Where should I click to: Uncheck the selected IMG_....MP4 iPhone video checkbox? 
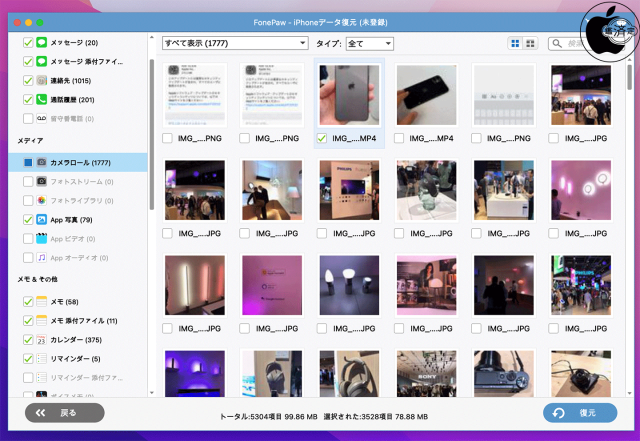[322, 138]
